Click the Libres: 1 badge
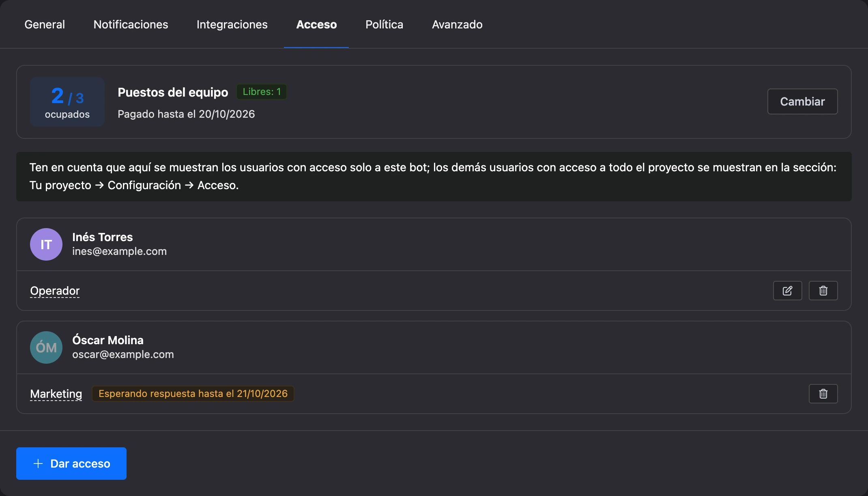The image size is (868, 496). point(262,92)
